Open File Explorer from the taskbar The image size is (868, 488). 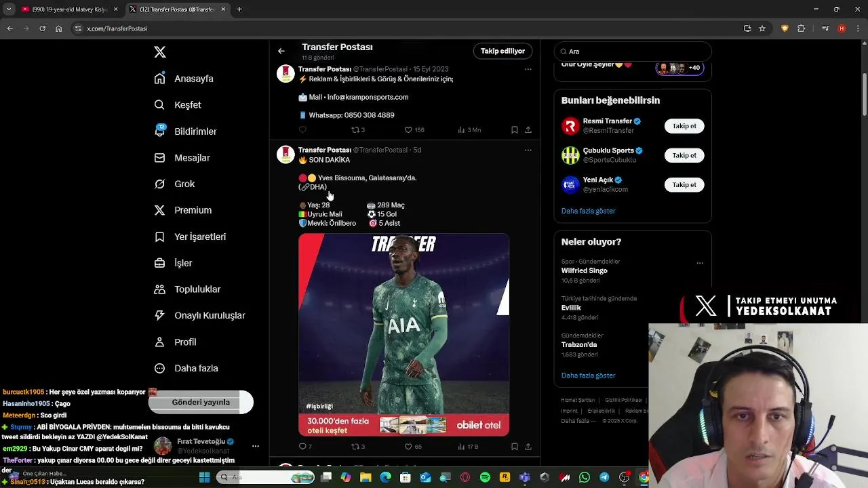pyautogui.click(x=366, y=477)
